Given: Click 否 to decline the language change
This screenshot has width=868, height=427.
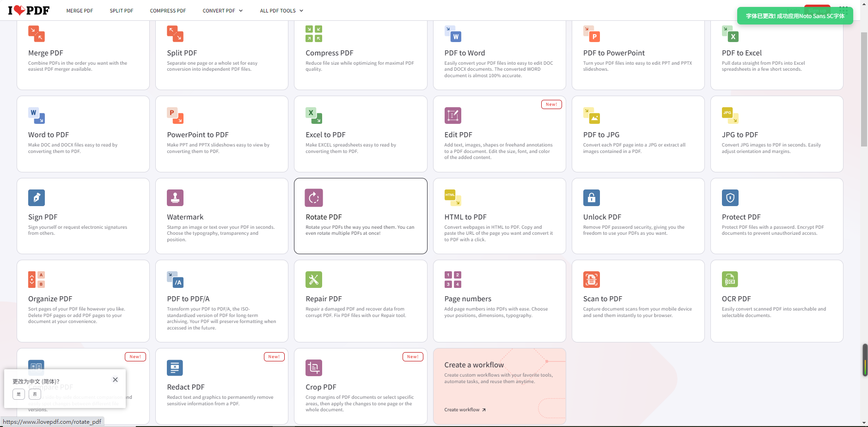Looking at the screenshot, I should 35,394.
